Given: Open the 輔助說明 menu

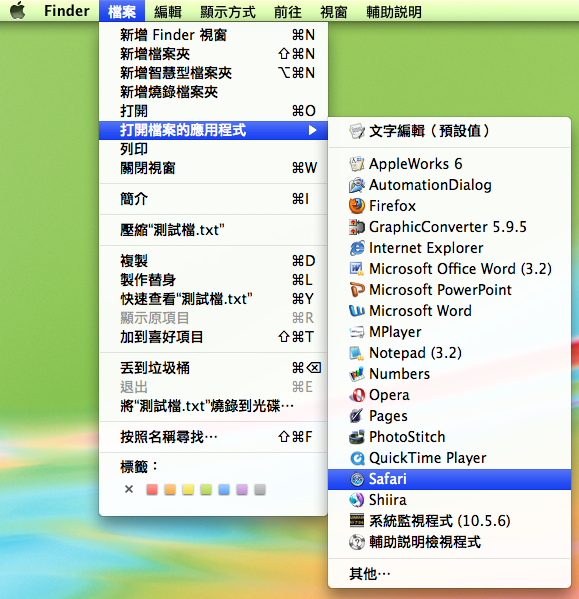Looking at the screenshot, I should pos(394,11).
